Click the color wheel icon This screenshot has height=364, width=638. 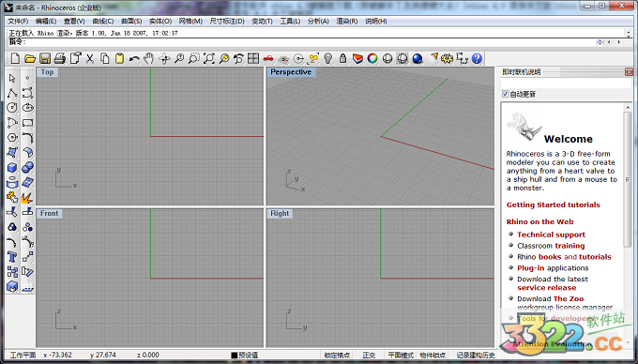[x=372, y=58]
